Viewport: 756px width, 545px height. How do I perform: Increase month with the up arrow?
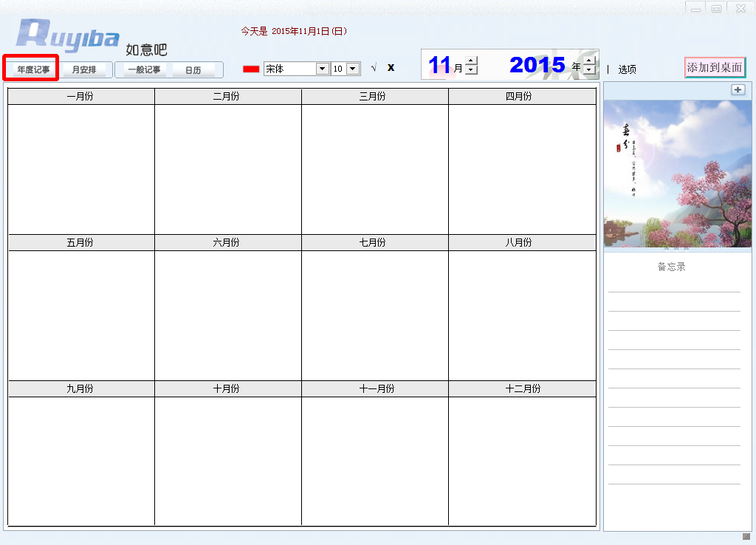point(472,61)
